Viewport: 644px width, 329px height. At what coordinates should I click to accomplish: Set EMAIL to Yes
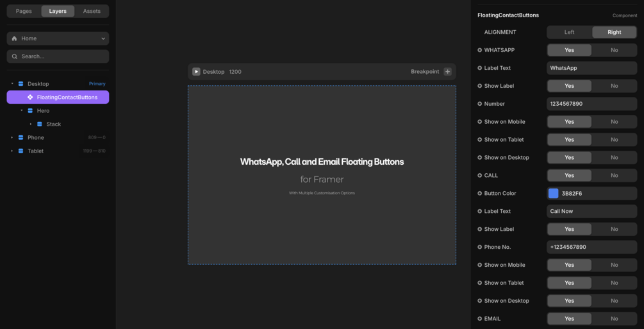pyautogui.click(x=569, y=318)
